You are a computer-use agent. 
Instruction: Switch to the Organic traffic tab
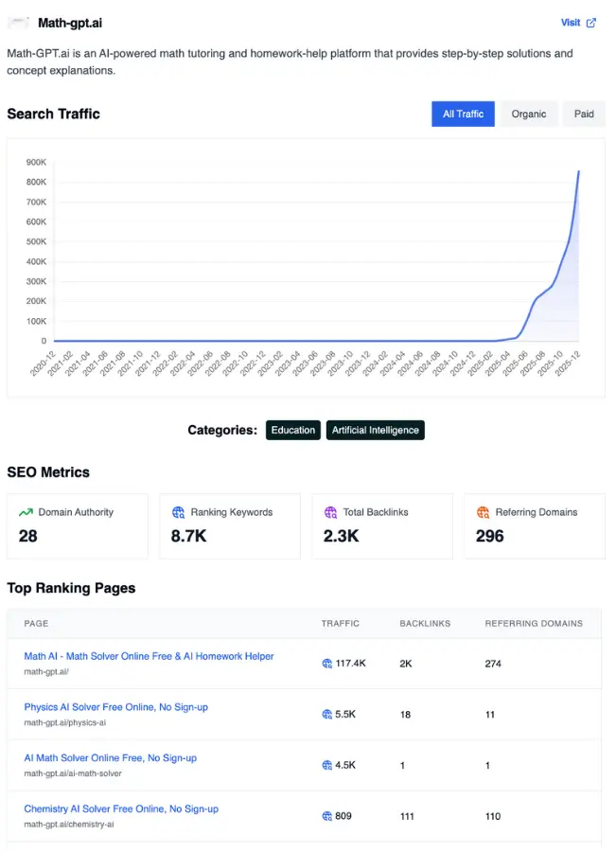[x=528, y=114]
